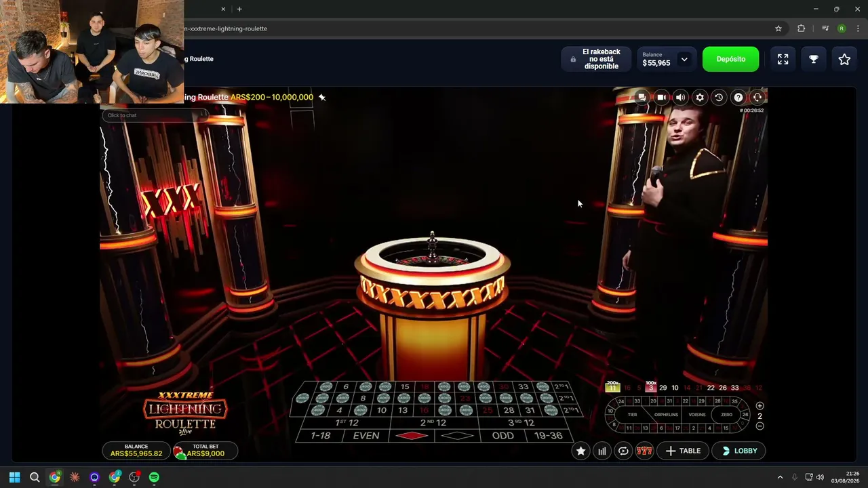Viewport: 868px width, 488px height.
Task: Bet on red diamond
Action: [412, 436]
